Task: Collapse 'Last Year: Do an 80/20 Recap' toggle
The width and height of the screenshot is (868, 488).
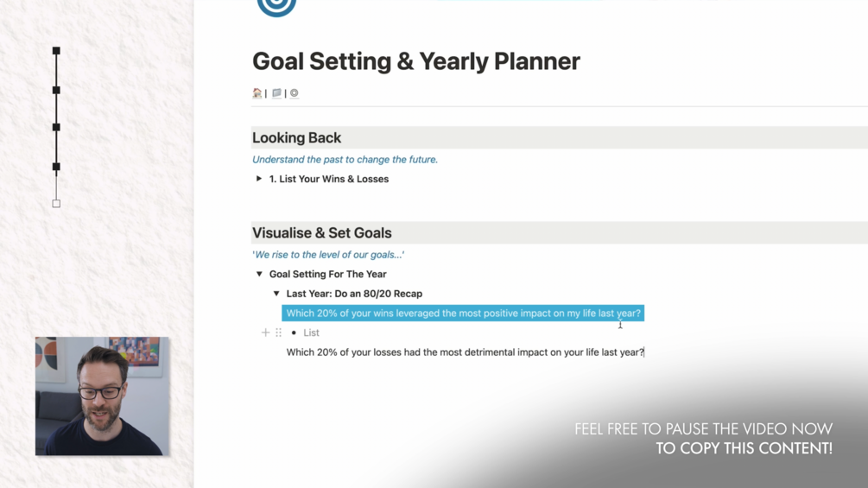Action: [276, 294]
